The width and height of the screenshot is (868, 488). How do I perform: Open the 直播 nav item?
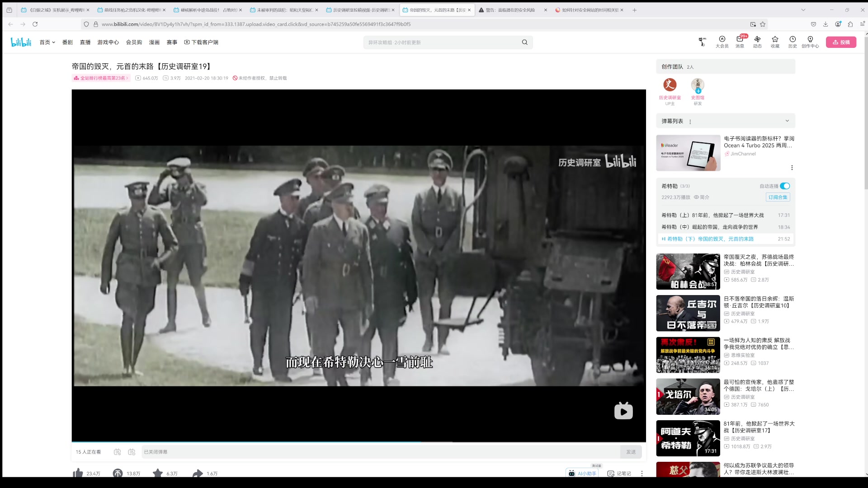click(x=85, y=42)
